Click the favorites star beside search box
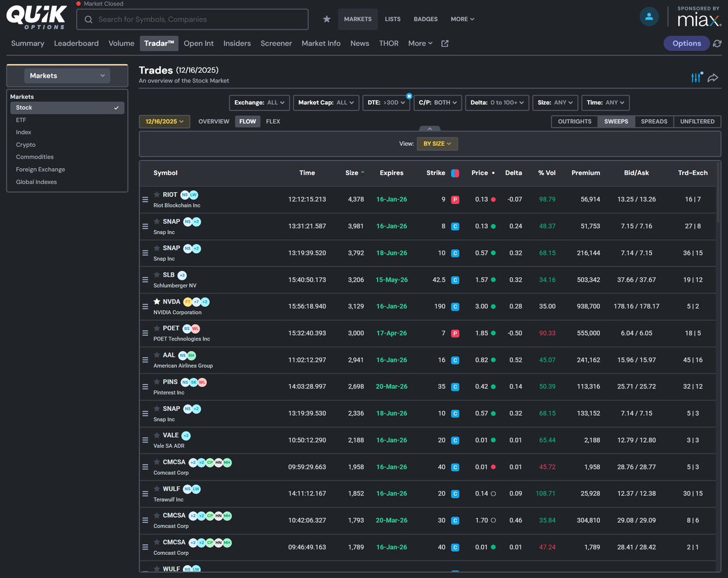Image resolution: width=728 pixels, height=578 pixels. [x=326, y=19]
